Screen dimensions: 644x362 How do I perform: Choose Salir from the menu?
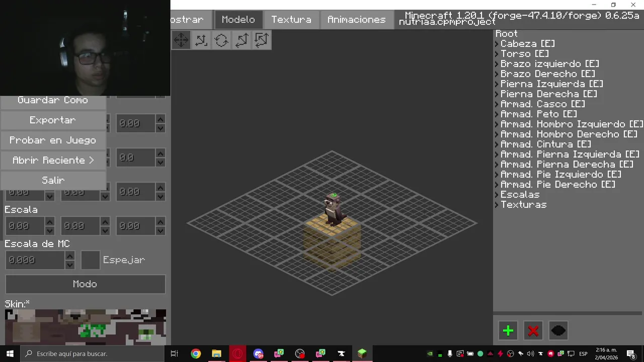53,180
